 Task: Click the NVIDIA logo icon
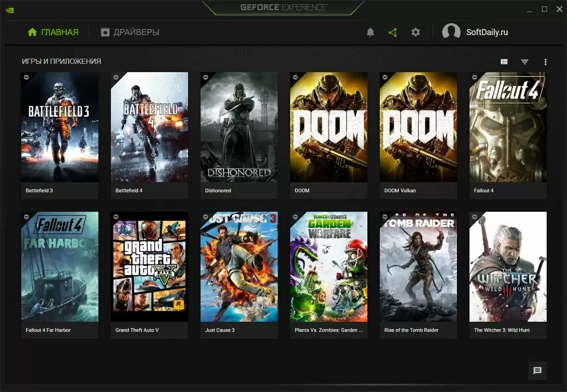10,9
